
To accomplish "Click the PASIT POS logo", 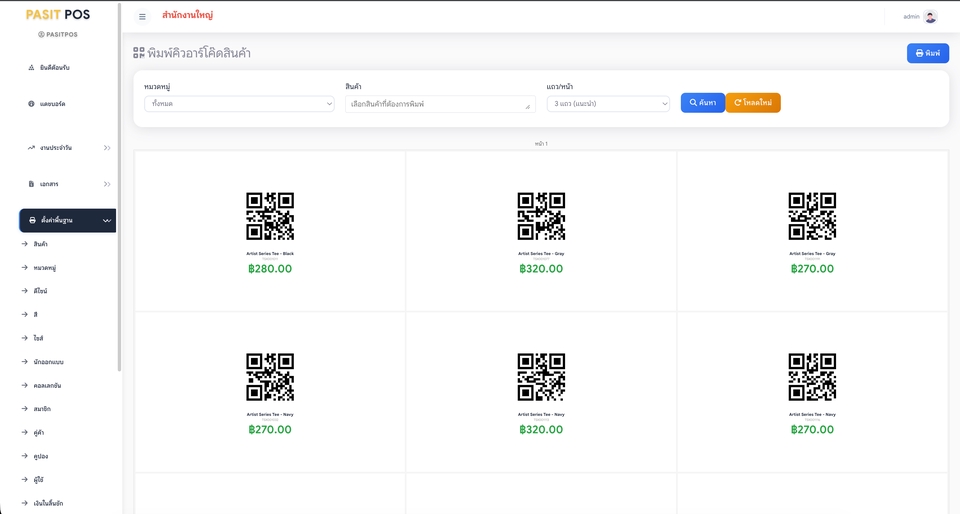I will tap(58, 15).
